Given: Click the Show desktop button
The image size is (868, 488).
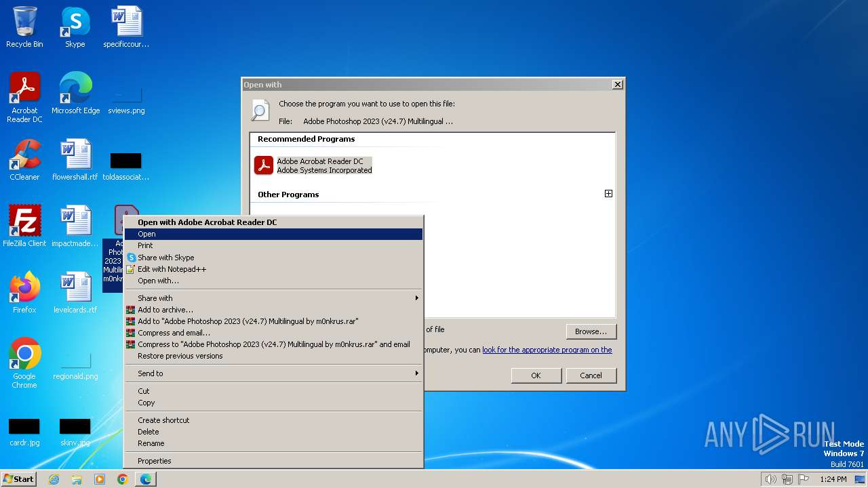Looking at the screenshot, I should pos(860,479).
